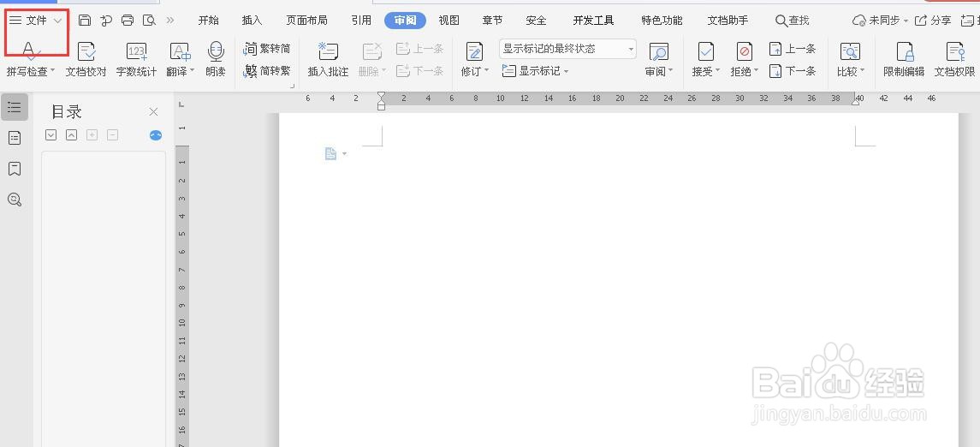Click the 文档权限 icon
This screenshot has width=980, height=447.
(954, 51)
